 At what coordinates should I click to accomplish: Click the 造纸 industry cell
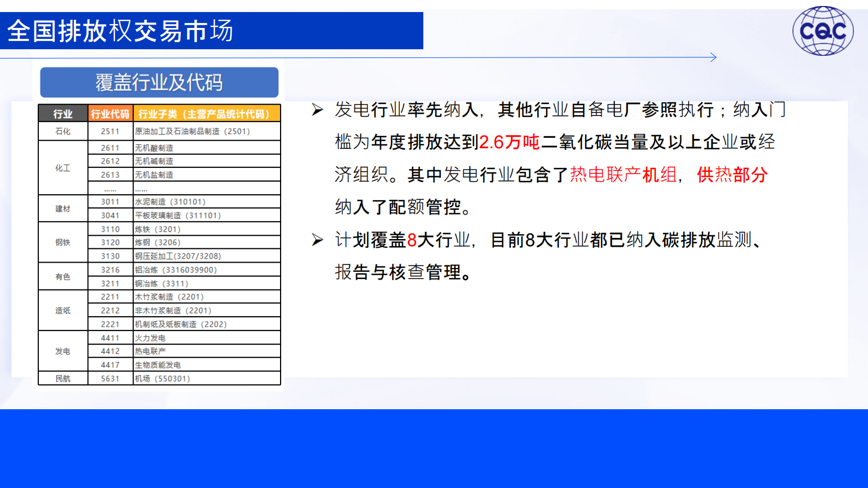click(63, 310)
